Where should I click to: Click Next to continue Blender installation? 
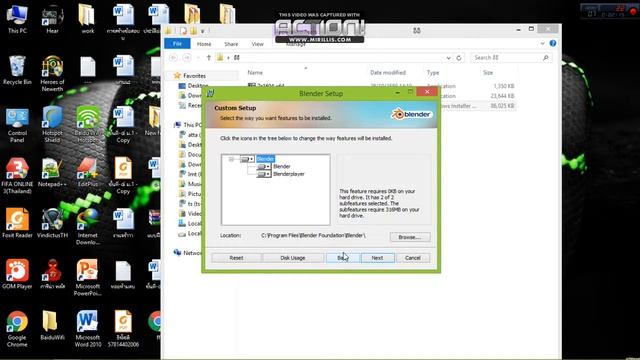point(378,258)
